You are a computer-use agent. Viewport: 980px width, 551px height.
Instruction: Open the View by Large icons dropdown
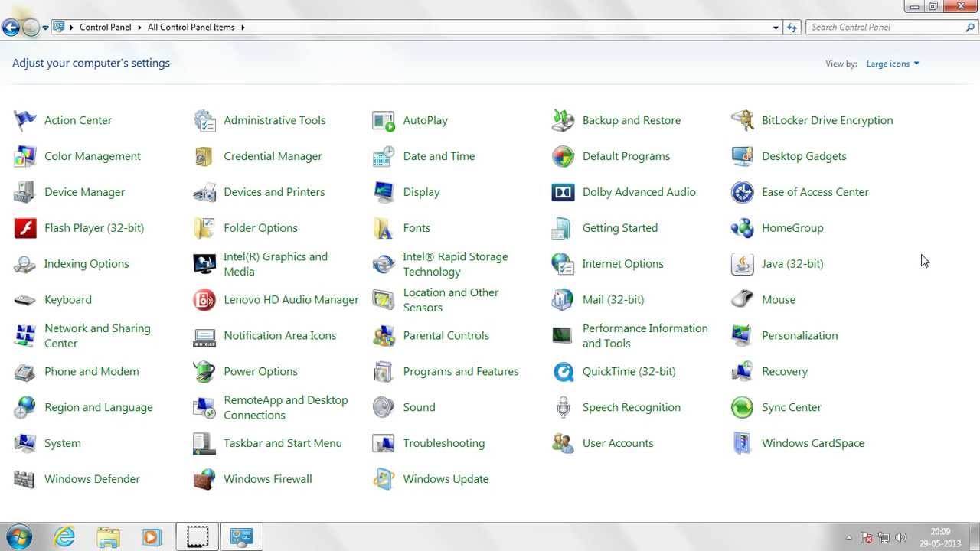(x=892, y=64)
